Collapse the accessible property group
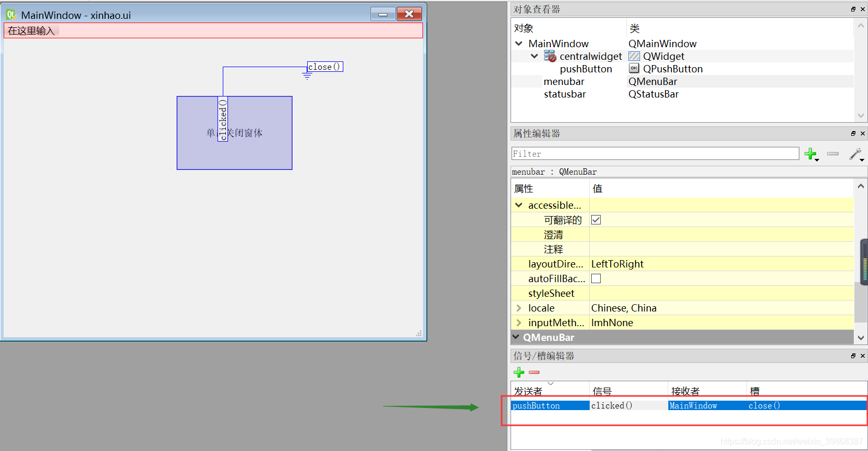 (x=519, y=205)
